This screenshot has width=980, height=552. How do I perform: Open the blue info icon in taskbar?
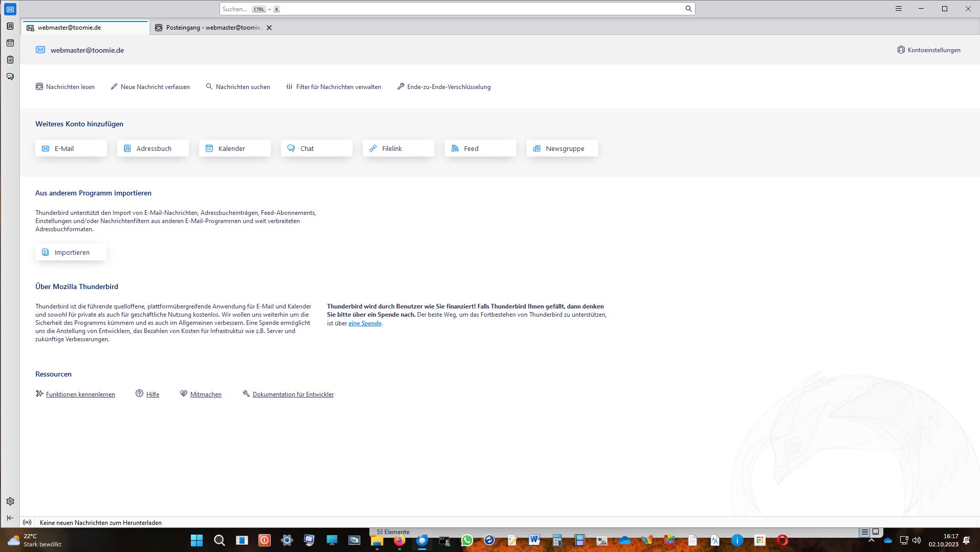pos(737,540)
